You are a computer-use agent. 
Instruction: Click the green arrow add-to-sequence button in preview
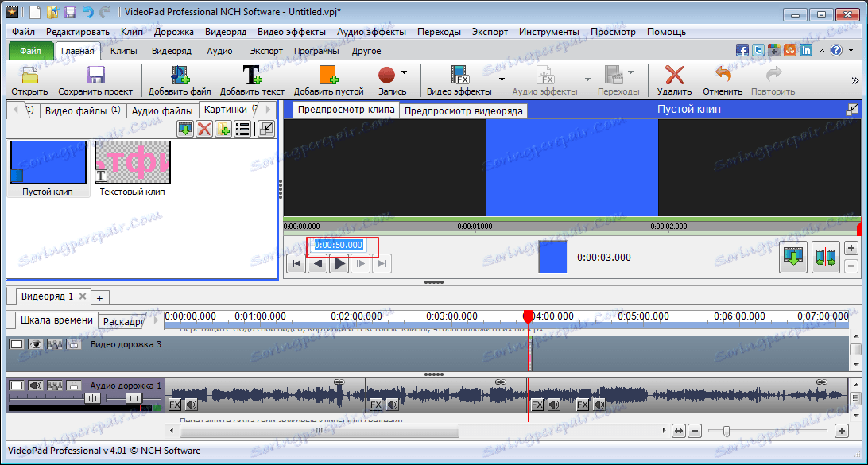click(792, 258)
